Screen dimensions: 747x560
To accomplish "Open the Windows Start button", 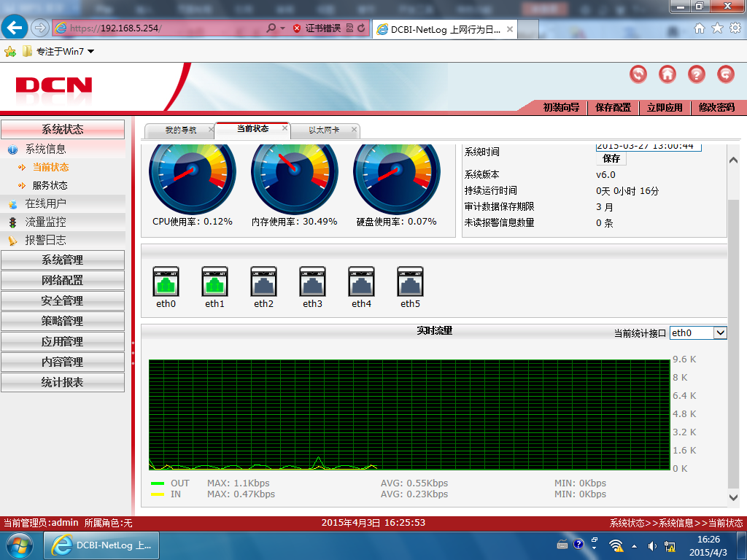I will click(x=20, y=545).
